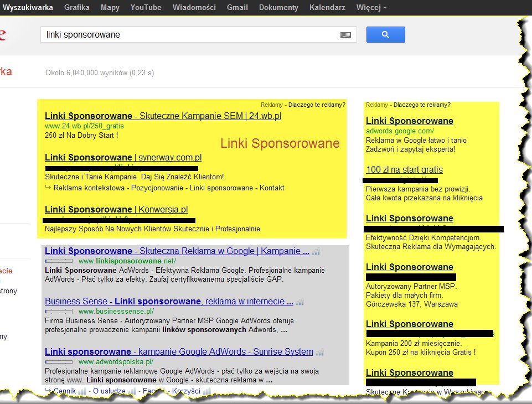The image size is (532, 404).
Task: Go to YouTube from the top bar
Action: 146,7
